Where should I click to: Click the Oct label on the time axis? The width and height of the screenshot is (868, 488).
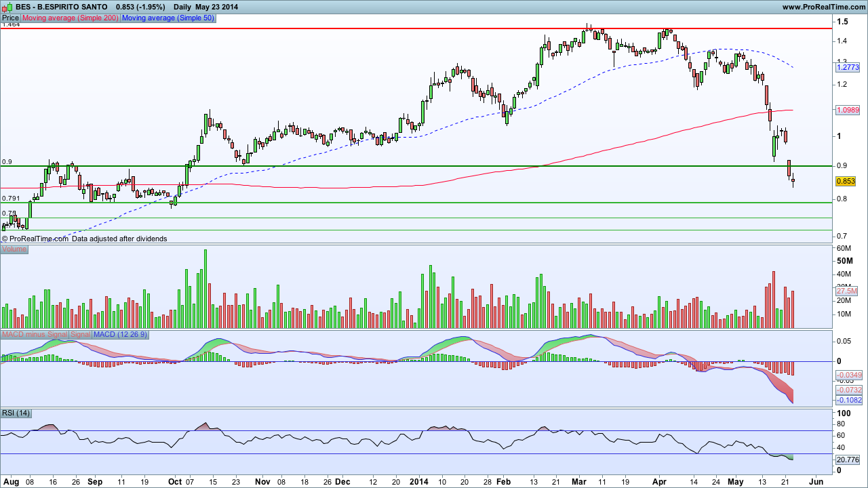175,482
